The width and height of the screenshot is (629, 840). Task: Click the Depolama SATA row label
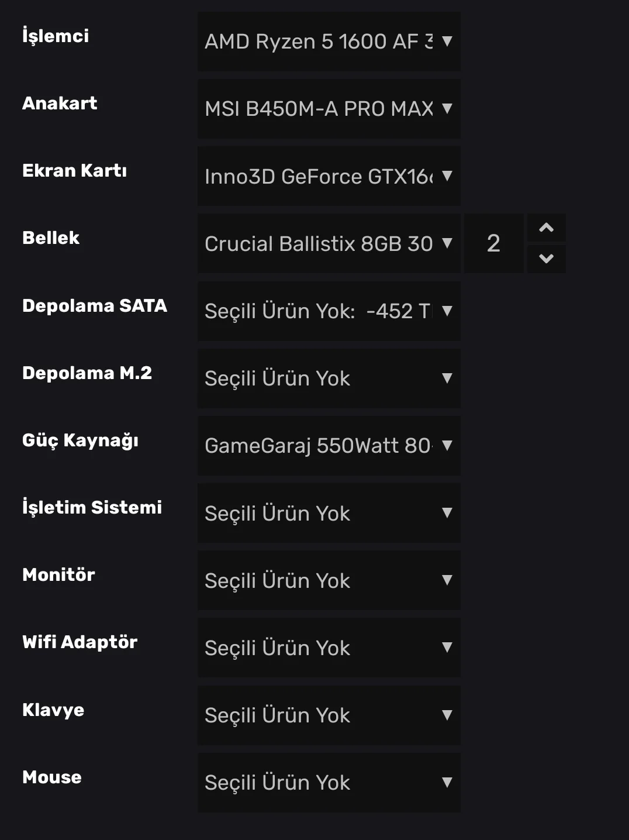click(95, 305)
